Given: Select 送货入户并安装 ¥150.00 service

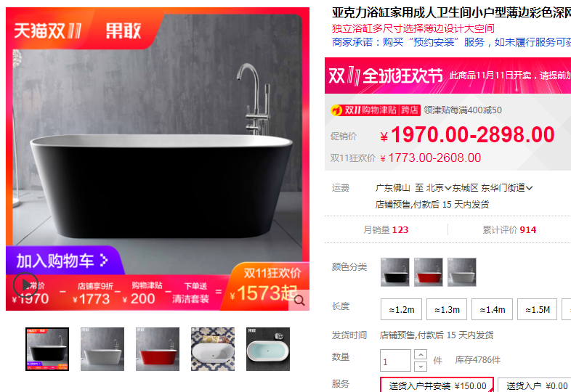Looking at the screenshot, I should click(x=437, y=385).
